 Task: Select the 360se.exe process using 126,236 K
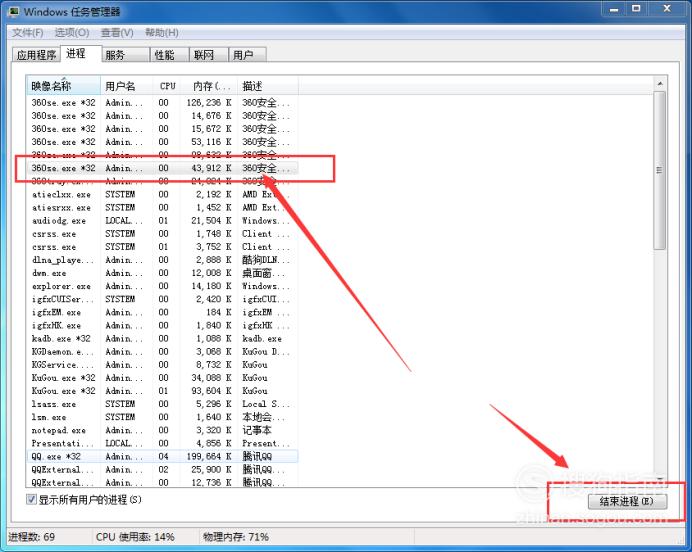tap(162, 102)
